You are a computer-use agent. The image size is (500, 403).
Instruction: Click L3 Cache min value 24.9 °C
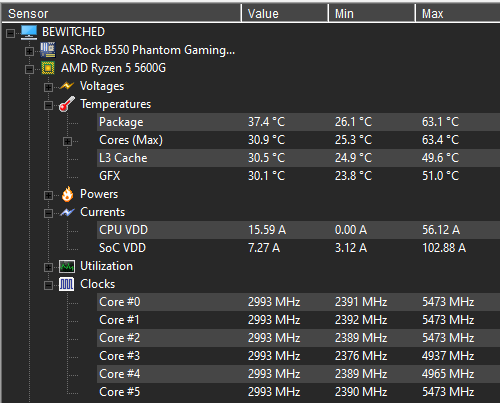point(353,158)
